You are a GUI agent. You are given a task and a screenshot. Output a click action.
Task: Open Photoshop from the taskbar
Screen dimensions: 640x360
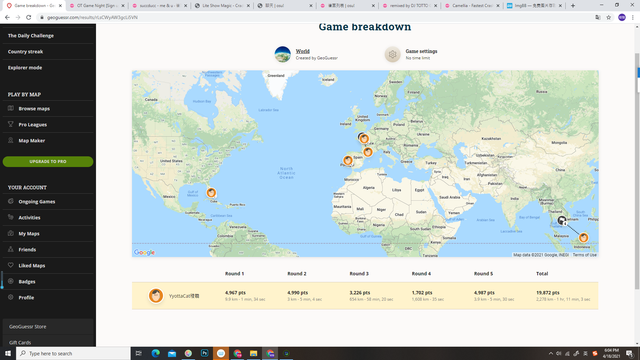pos(204,353)
